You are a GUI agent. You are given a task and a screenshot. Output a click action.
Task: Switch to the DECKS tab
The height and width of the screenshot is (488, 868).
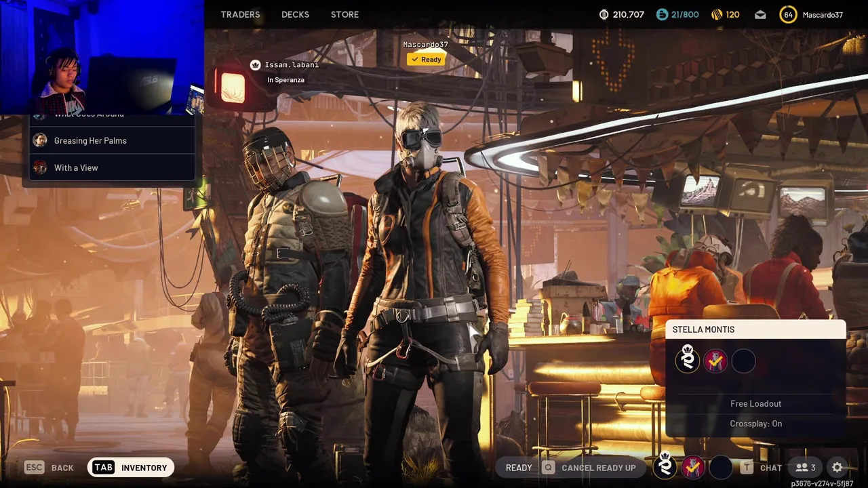[295, 14]
